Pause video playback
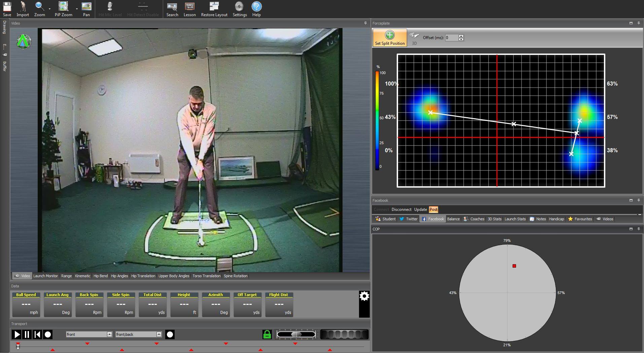 click(27, 334)
